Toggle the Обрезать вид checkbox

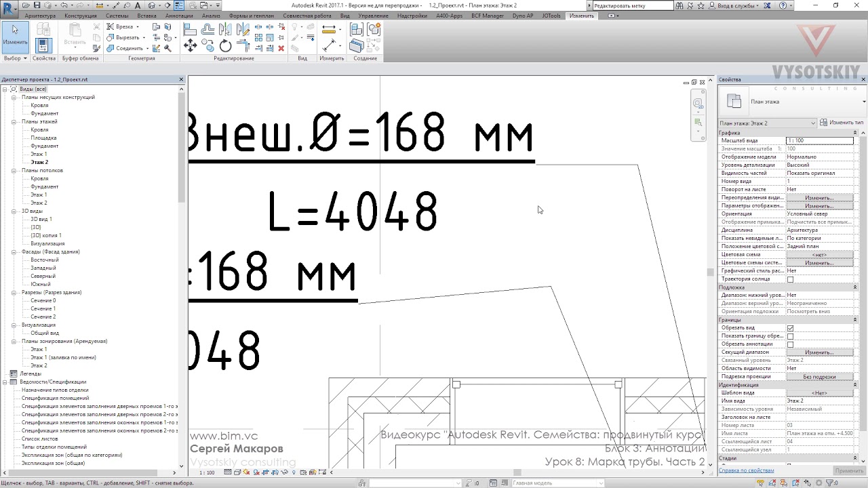[x=790, y=328]
